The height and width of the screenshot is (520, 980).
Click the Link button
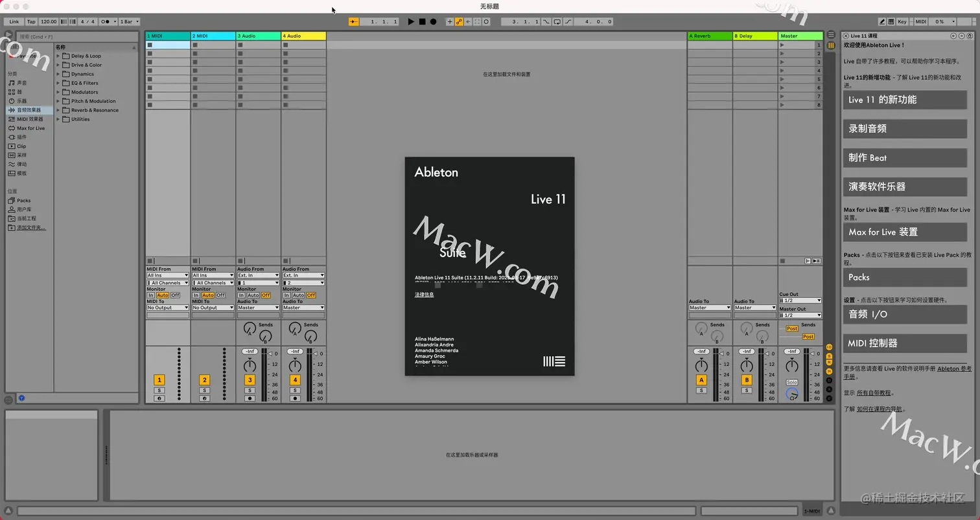coord(14,21)
